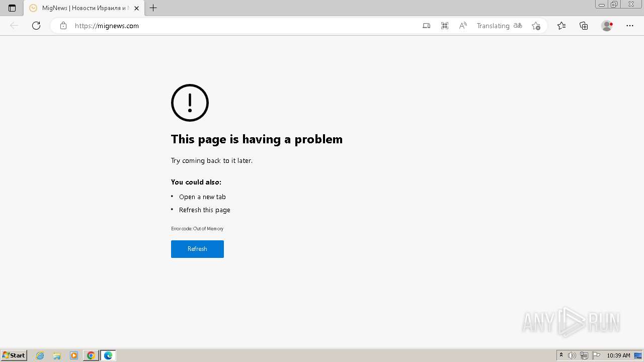This screenshot has width=644, height=362.
Task: Close the MigNews tab
Action: pyautogui.click(x=136, y=8)
